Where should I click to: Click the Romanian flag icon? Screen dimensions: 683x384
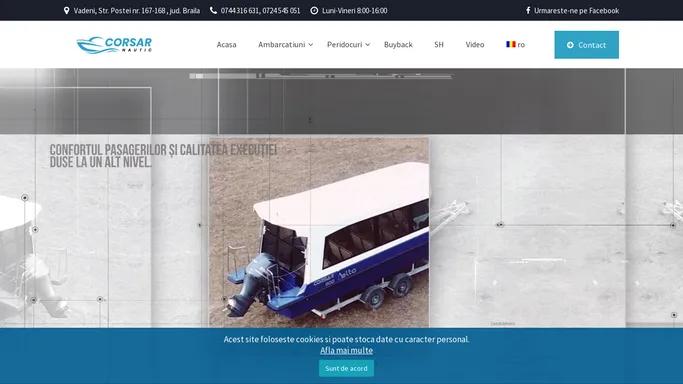511,44
